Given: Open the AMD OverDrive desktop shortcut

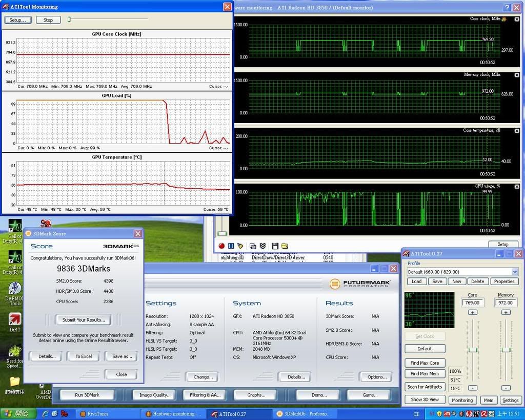Looking at the screenshot, I should click(44, 391).
